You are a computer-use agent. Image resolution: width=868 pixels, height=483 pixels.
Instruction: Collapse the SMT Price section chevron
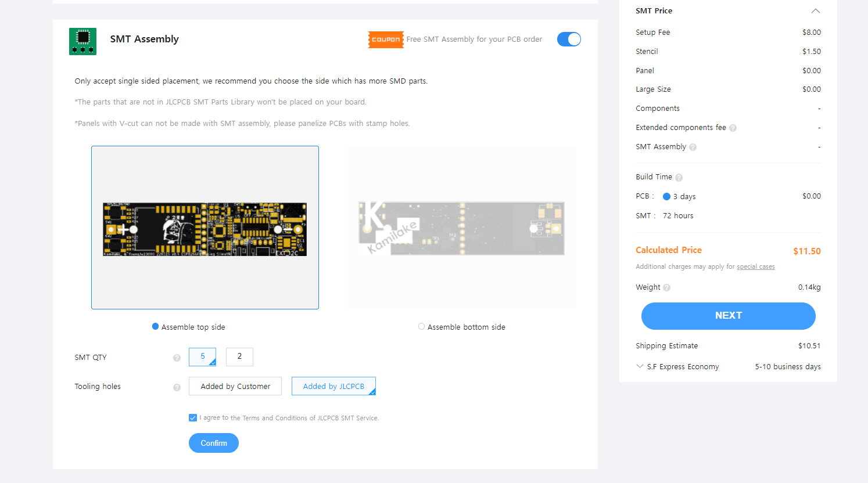[x=816, y=11]
